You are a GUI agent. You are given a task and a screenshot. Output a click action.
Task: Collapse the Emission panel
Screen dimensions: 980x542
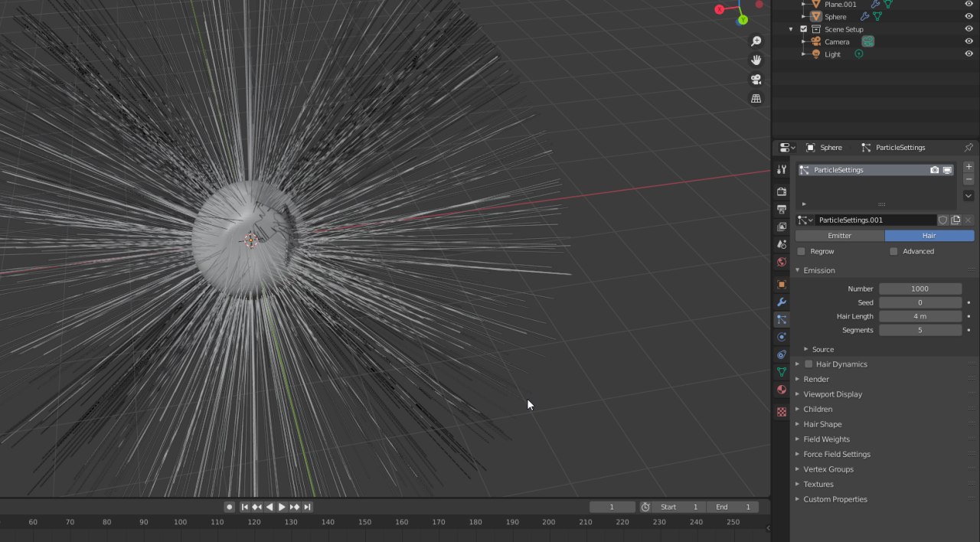[x=798, y=270]
